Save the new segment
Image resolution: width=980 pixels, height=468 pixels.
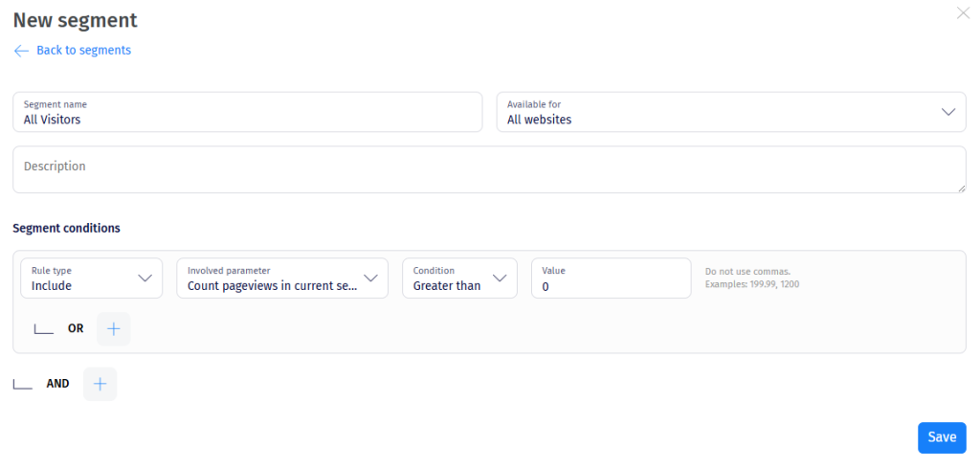point(942,437)
